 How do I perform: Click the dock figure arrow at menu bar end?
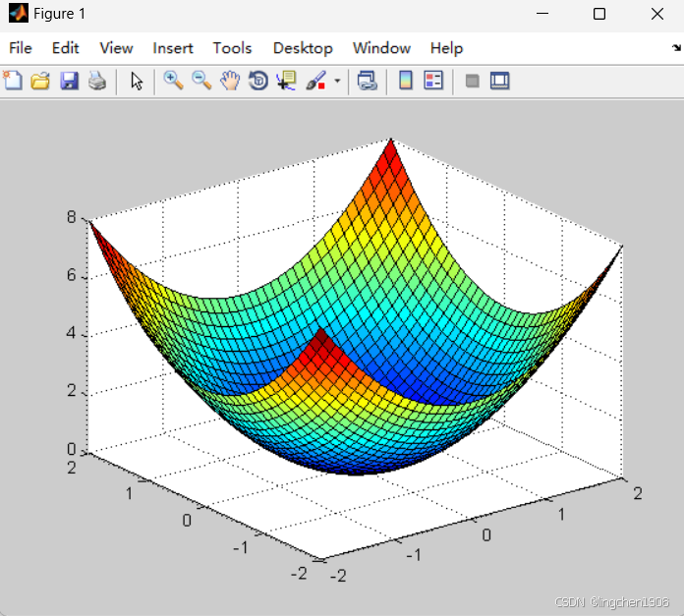[x=676, y=47]
